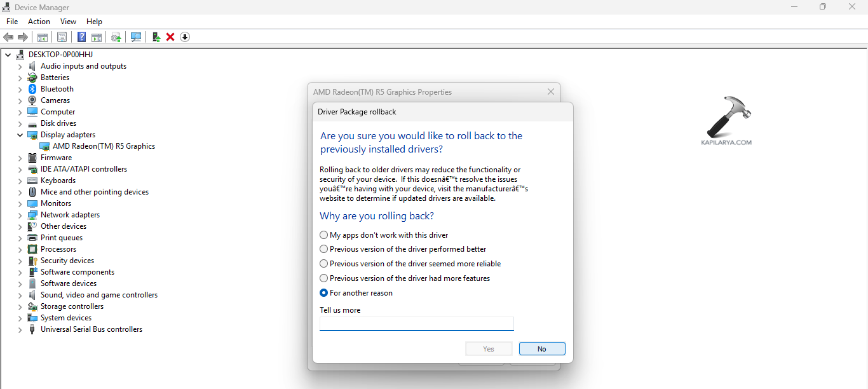
Task: Click the Help toolbar icon
Action: [x=81, y=36]
